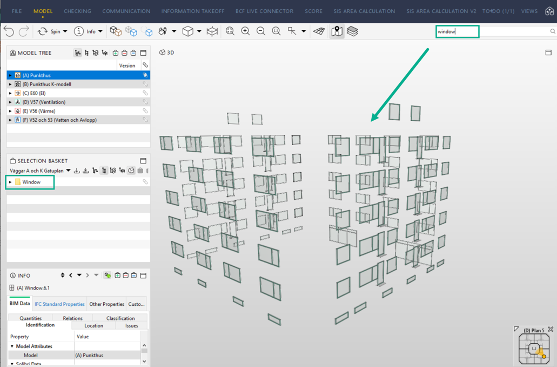Click the 3D view label icon

[162, 53]
